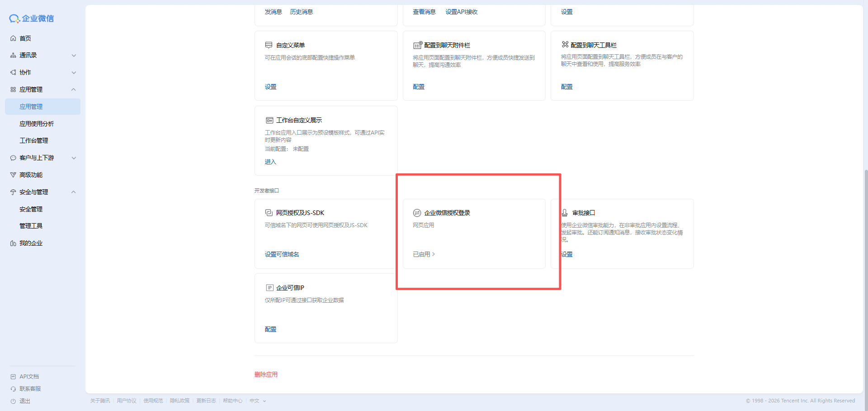Viewport: 868px width, 411px height.
Task: Click the 自定义菜单 card icon
Action: tap(269, 45)
